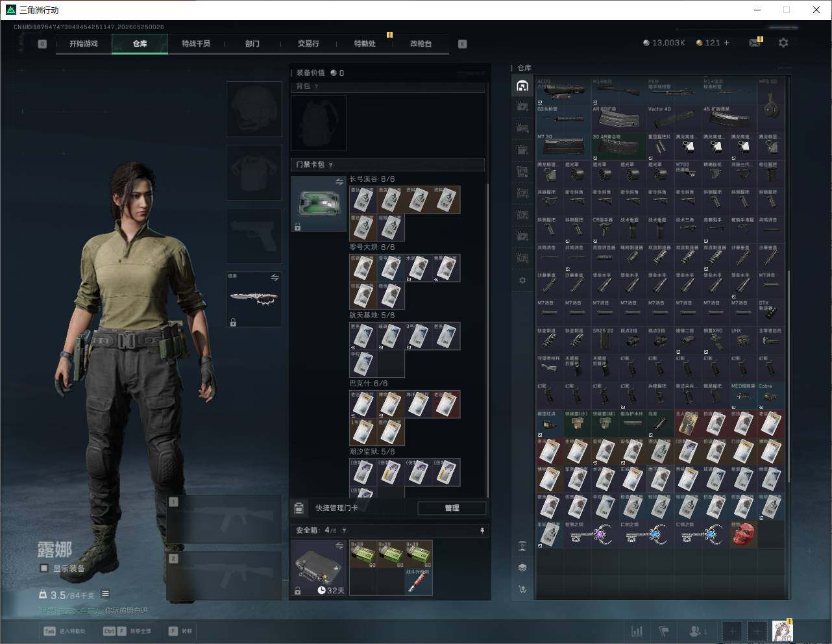
Task: Click the 微型红点 sight item
Action: [x=550, y=423]
